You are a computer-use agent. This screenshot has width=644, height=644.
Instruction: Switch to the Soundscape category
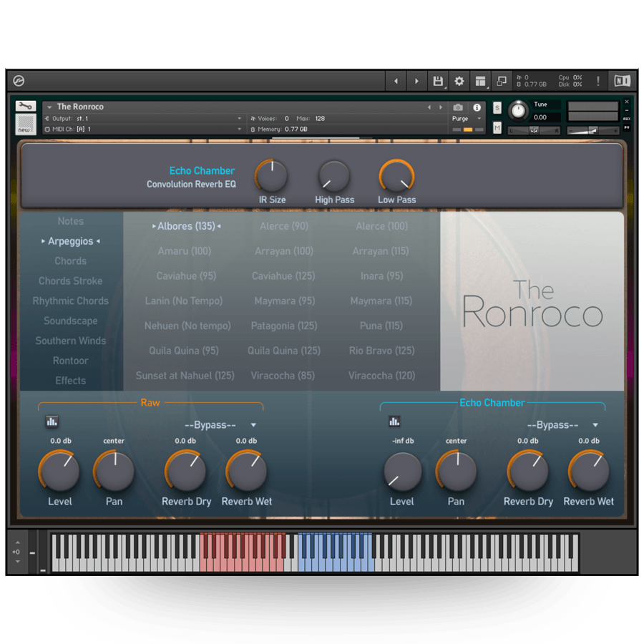point(70,321)
